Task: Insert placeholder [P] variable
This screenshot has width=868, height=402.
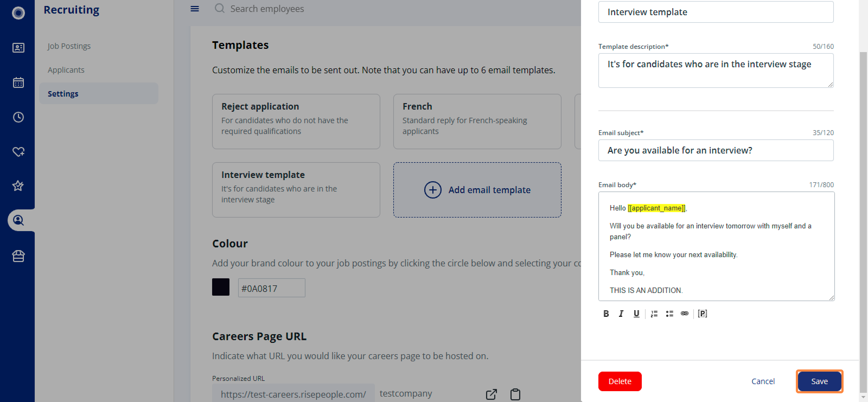Action: tap(702, 314)
